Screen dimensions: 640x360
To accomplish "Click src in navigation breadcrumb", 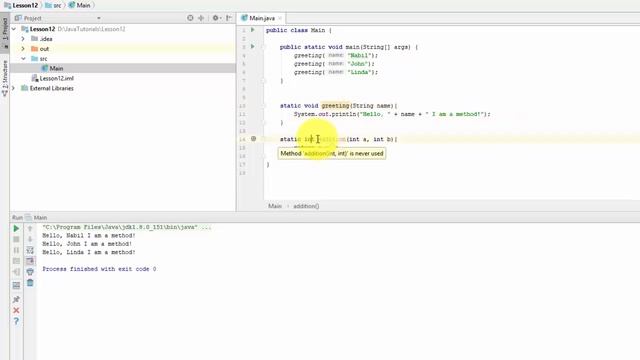I will 53,5.
